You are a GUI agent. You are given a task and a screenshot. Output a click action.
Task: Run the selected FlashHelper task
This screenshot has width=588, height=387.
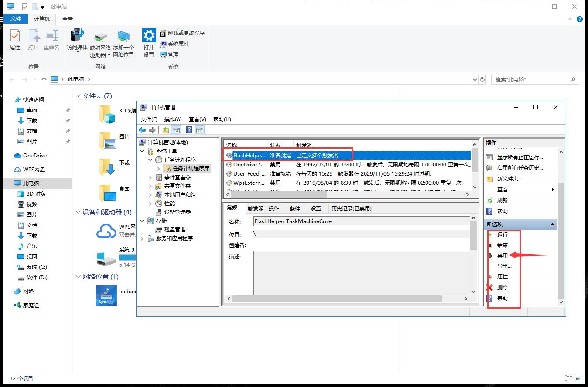(x=503, y=234)
